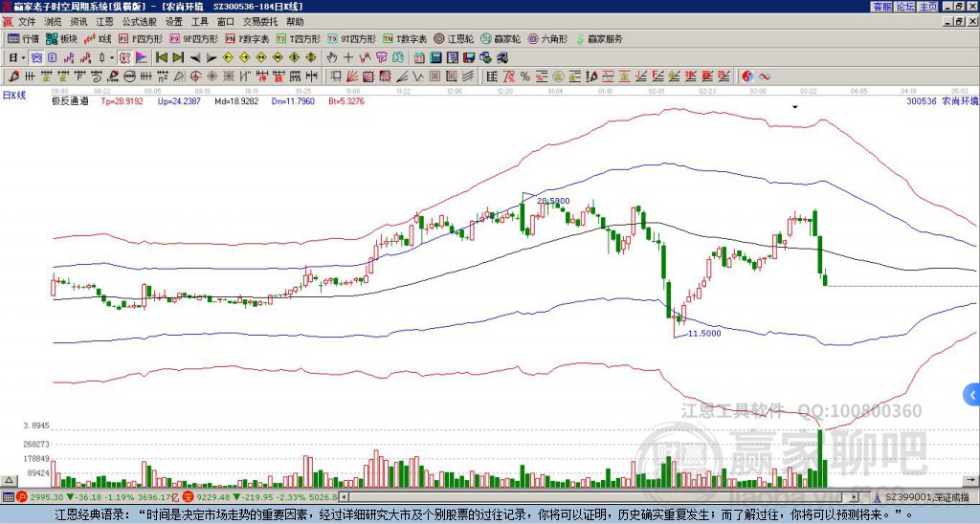Select the zigzag wave line tool

[418, 76]
